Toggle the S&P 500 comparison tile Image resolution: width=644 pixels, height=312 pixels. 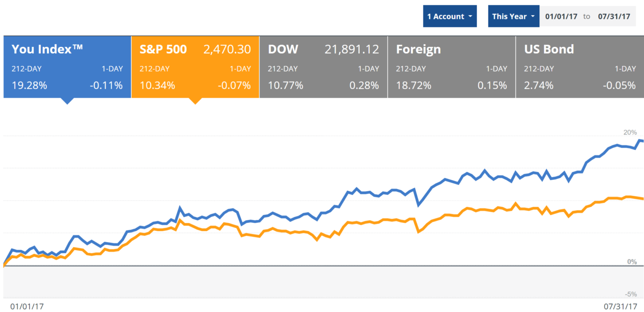click(195, 66)
